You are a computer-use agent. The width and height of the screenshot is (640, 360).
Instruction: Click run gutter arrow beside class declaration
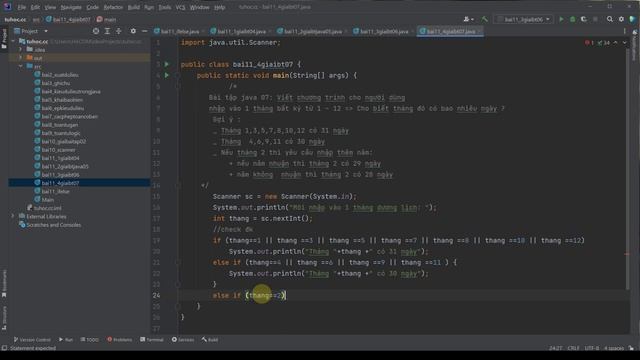(167, 64)
